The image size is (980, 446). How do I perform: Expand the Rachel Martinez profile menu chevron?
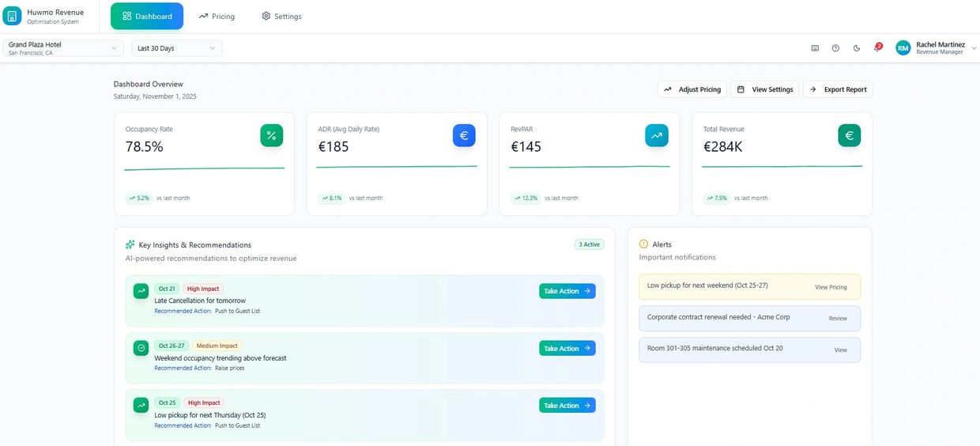[x=974, y=48]
